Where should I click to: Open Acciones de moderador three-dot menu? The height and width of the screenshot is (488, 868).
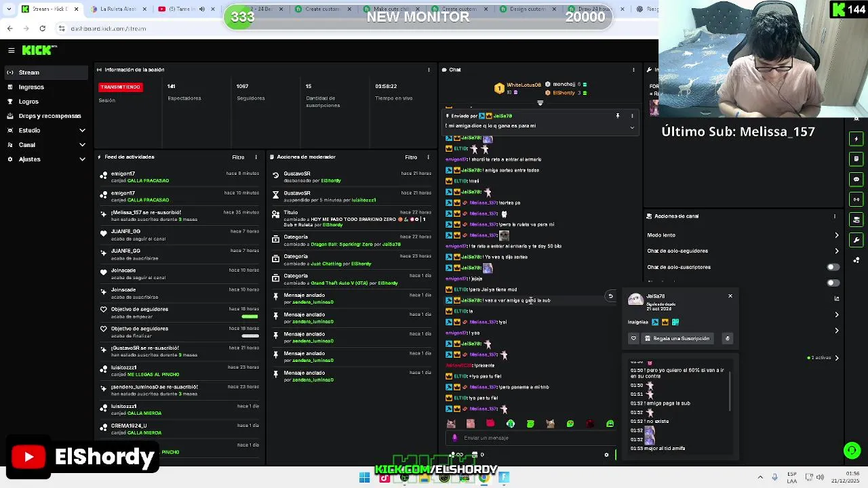(x=428, y=157)
